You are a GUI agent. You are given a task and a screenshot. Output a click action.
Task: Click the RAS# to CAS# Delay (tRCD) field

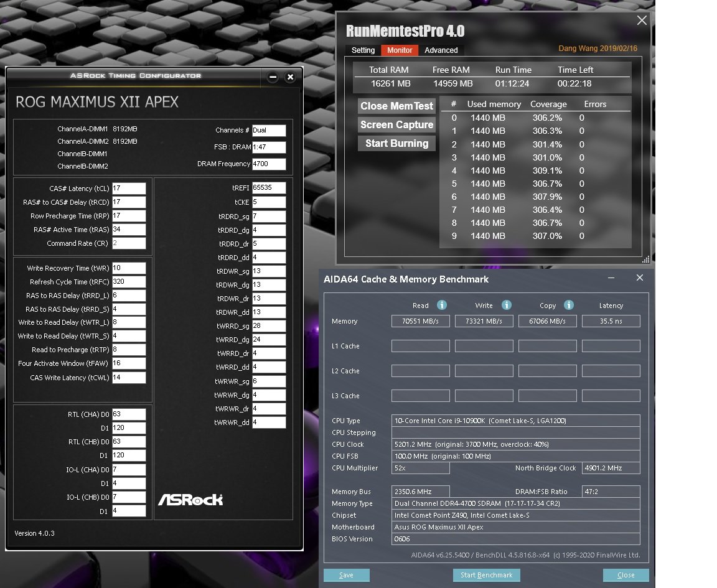(x=129, y=202)
